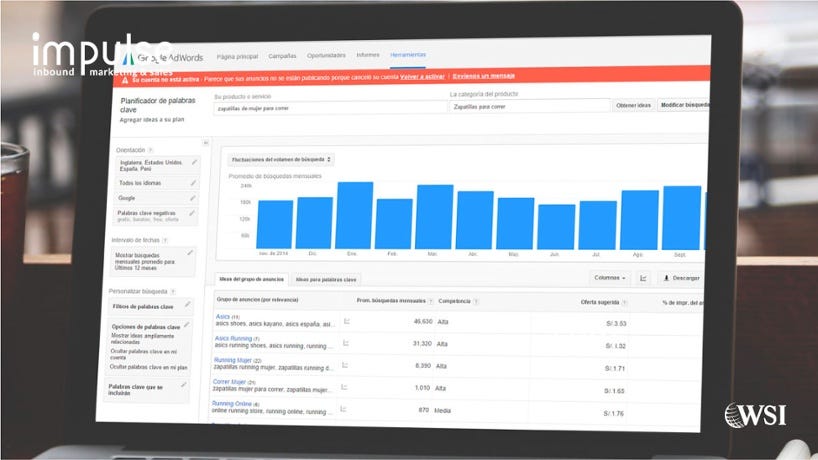The width and height of the screenshot is (818, 460).
Task: Click 'Envíenos un mensaje' link
Action: click(484, 76)
